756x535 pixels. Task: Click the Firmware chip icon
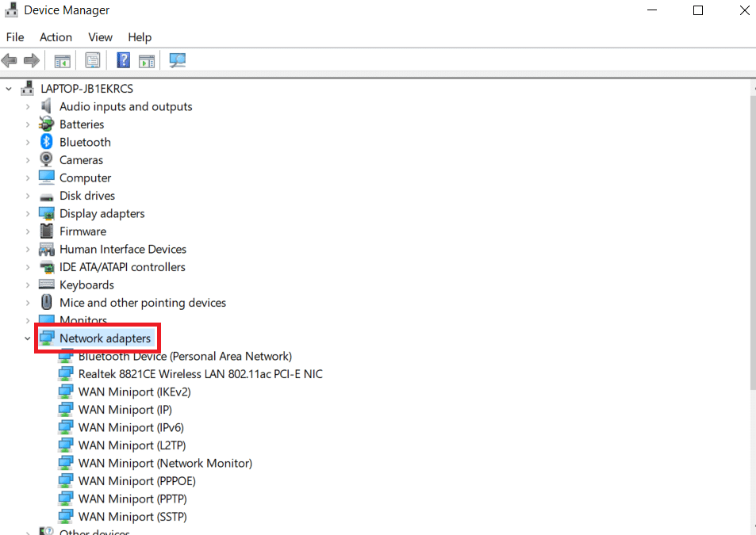point(46,231)
